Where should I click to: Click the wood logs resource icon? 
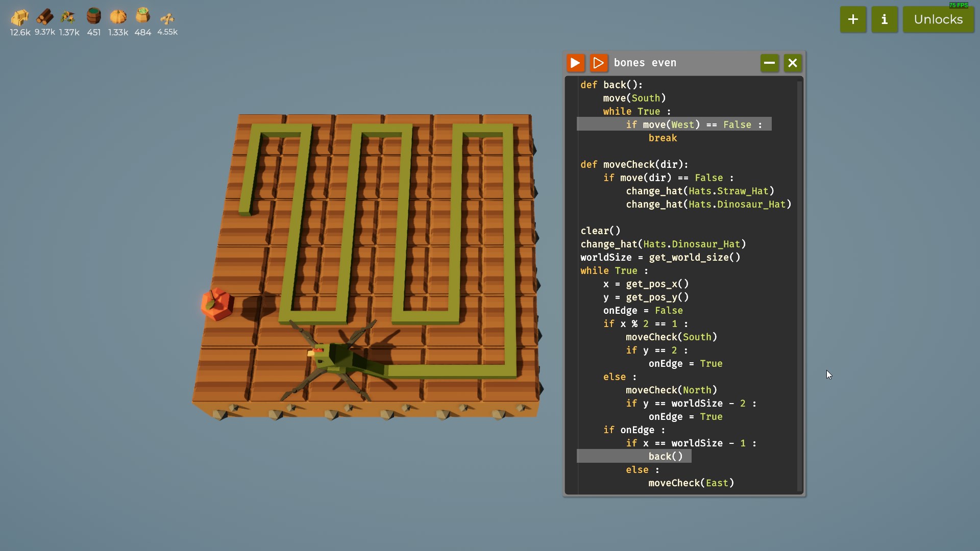pos(44,17)
